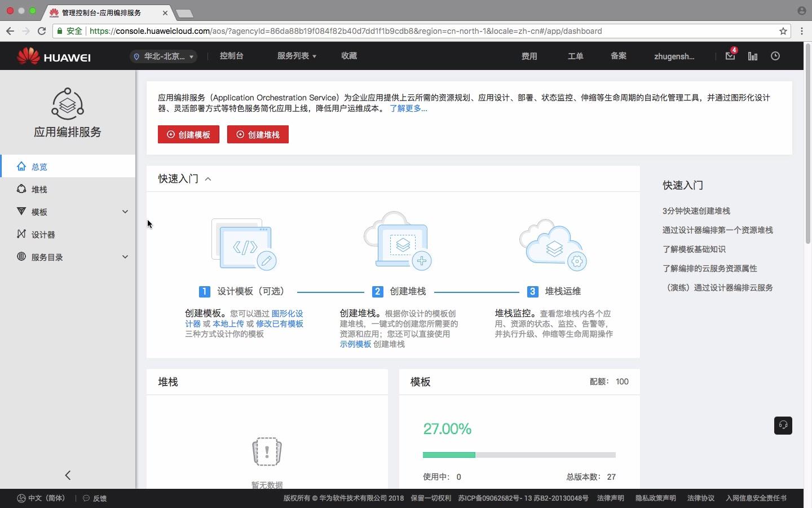Follow the 修改已有模板 link
The height and width of the screenshot is (508, 812).
[280, 323]
